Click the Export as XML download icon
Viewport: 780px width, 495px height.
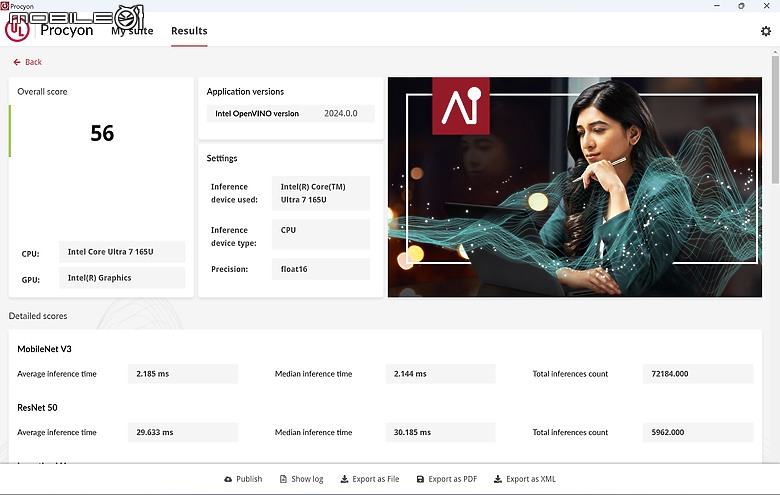[497, 479]
